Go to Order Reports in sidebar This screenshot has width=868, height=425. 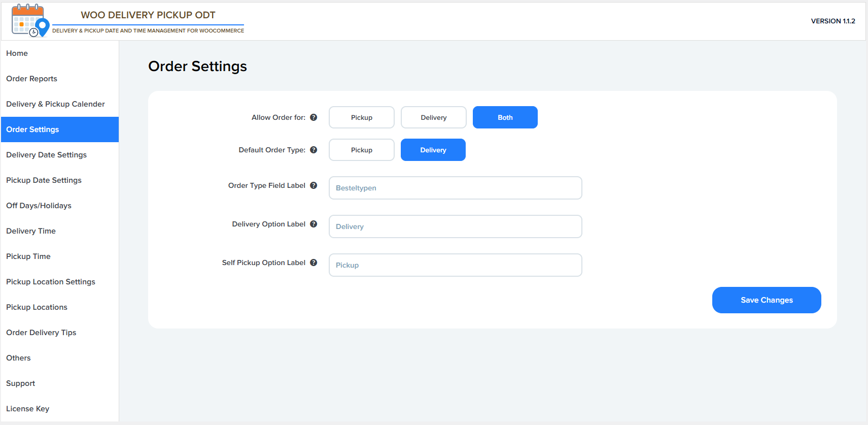31,79
